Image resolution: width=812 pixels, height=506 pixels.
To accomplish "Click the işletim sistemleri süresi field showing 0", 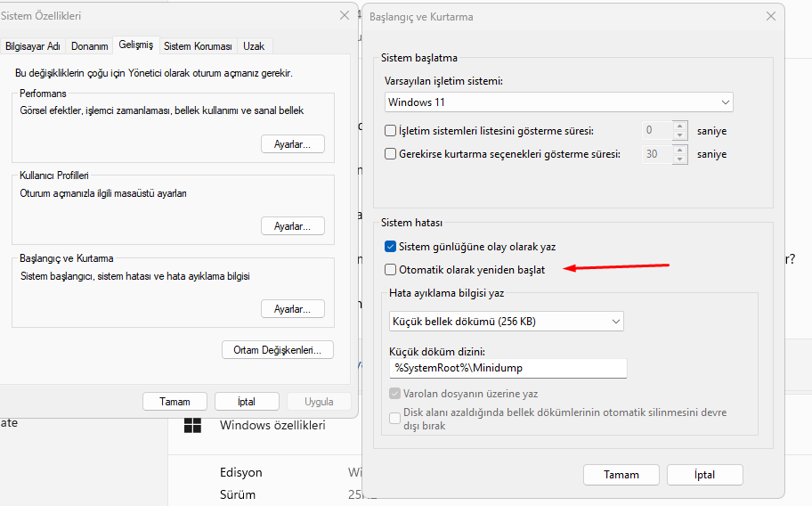I will 657,131.
